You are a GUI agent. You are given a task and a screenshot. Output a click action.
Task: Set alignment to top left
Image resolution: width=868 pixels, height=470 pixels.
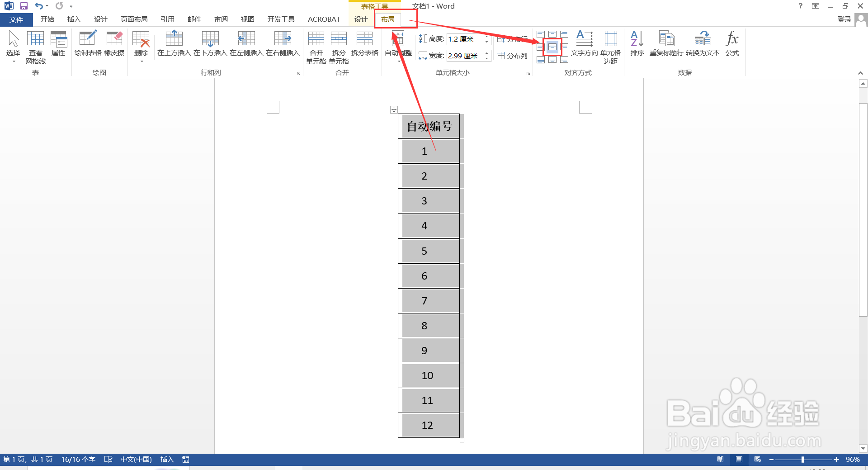(541, 34)
